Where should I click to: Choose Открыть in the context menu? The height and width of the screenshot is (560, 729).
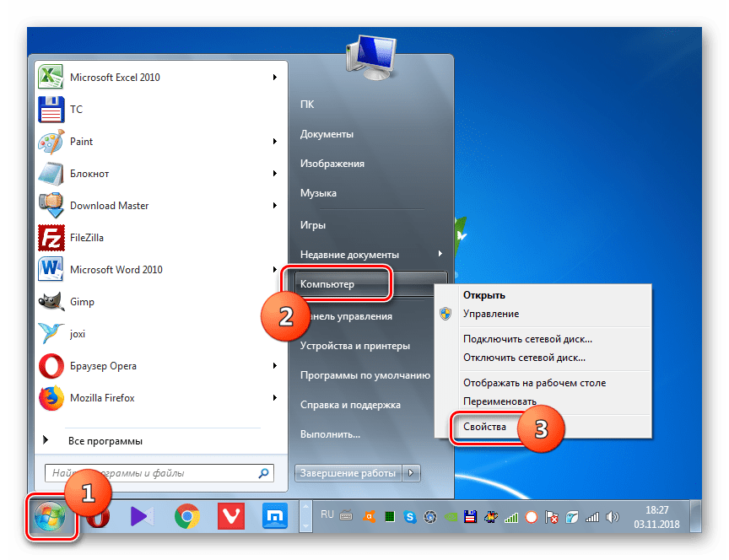click(484, 295)
